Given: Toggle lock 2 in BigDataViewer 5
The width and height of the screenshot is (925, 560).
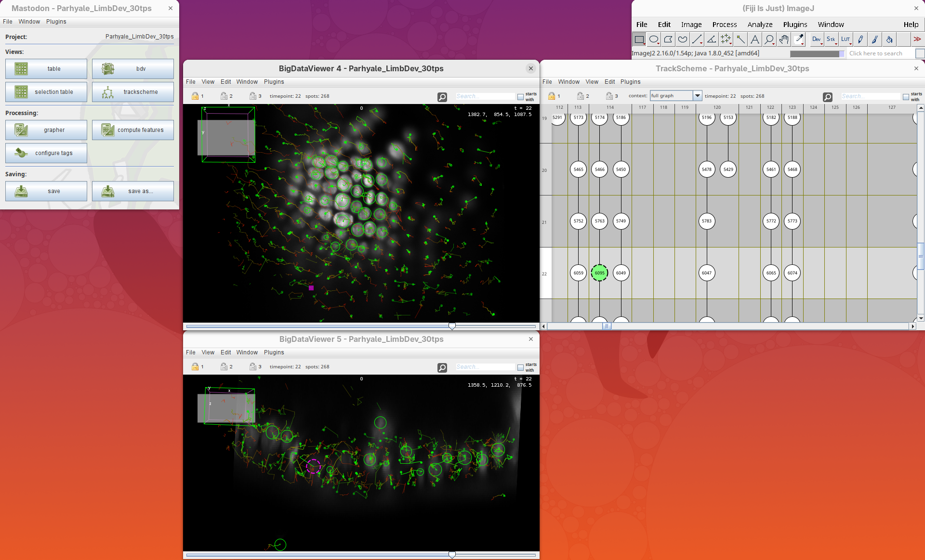Looking at the screenshot, I should 224,367.
